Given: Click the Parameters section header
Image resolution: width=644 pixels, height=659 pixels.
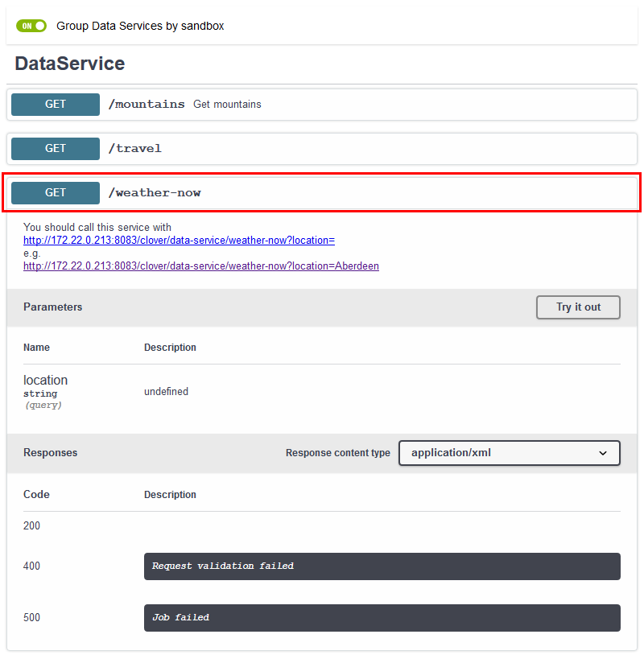Looking at the screenshot, I should (53, 307).
